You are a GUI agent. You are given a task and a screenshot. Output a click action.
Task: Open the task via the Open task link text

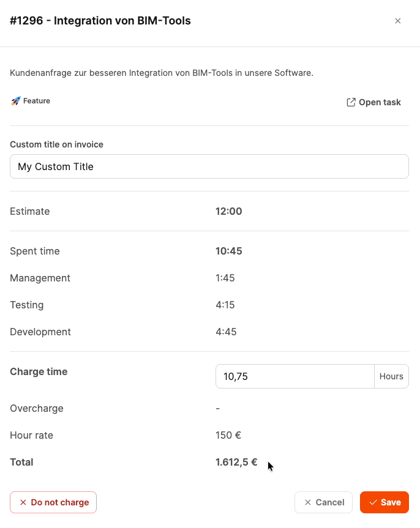point(380,102)
